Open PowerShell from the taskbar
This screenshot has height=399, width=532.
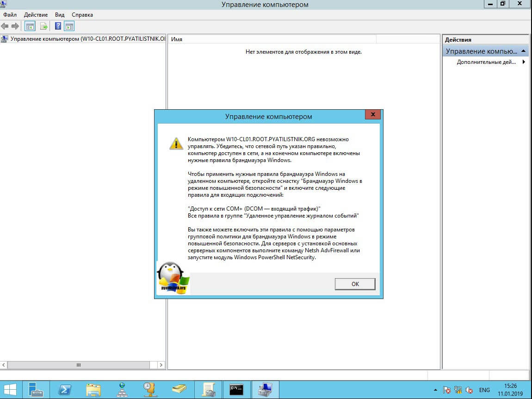(x=64, y=389)
